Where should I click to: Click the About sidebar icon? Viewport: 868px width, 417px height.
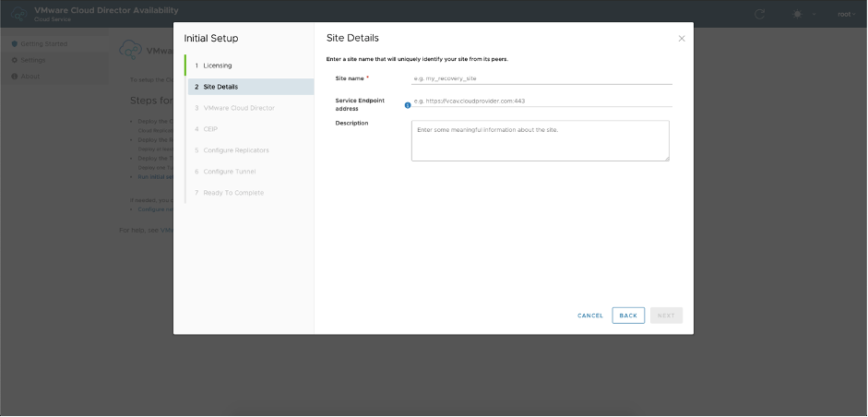point(15,77)
